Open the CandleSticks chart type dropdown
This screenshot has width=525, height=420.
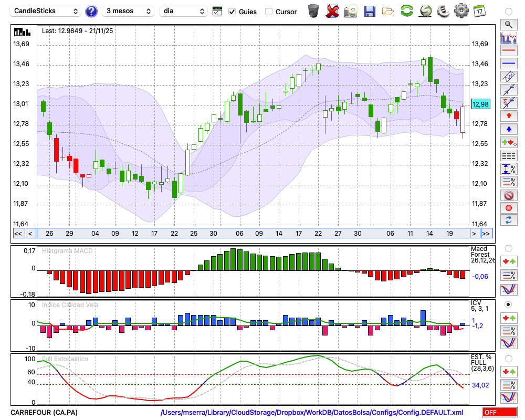[46, 11]
